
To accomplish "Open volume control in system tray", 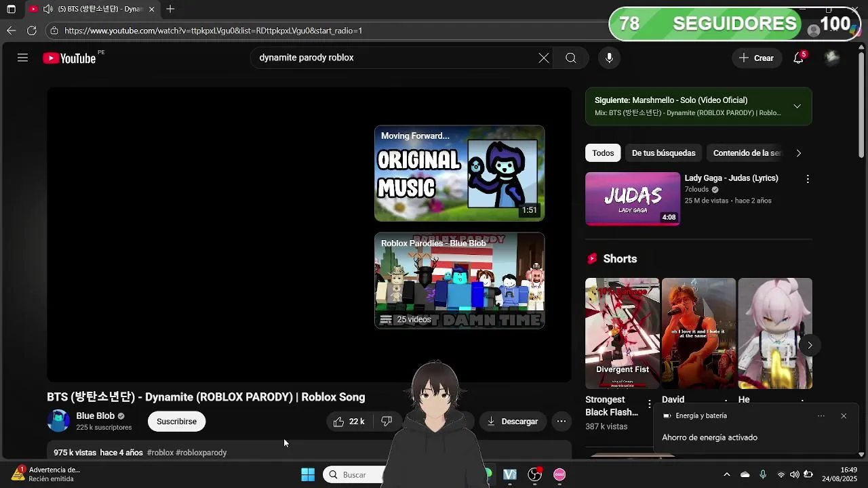I will (794, 474).
